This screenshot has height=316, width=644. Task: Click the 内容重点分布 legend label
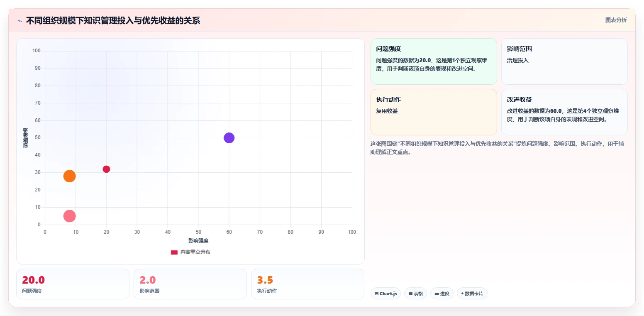[x=195, y=252]
